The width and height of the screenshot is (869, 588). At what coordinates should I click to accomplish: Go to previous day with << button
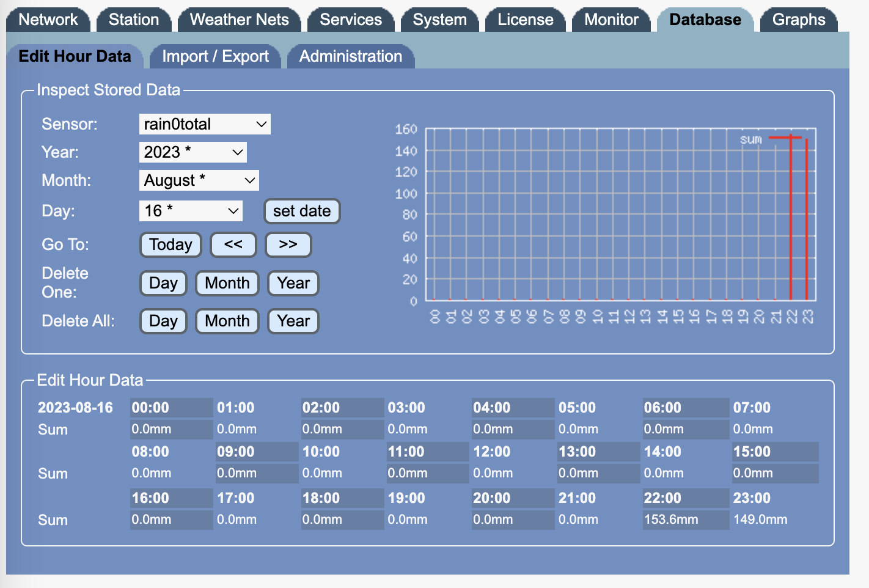pyautogui.click(x=233, y=244)
